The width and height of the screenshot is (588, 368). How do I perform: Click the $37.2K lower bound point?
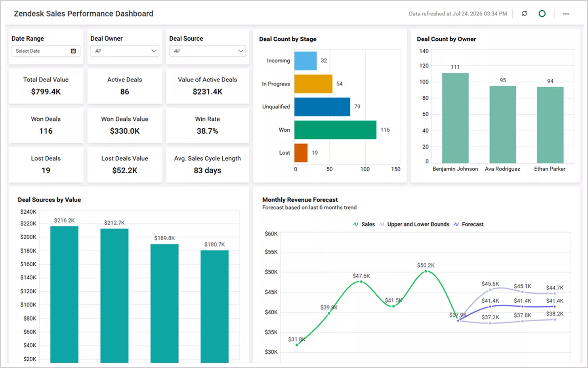pyautogui.click(x=490, y=323)
